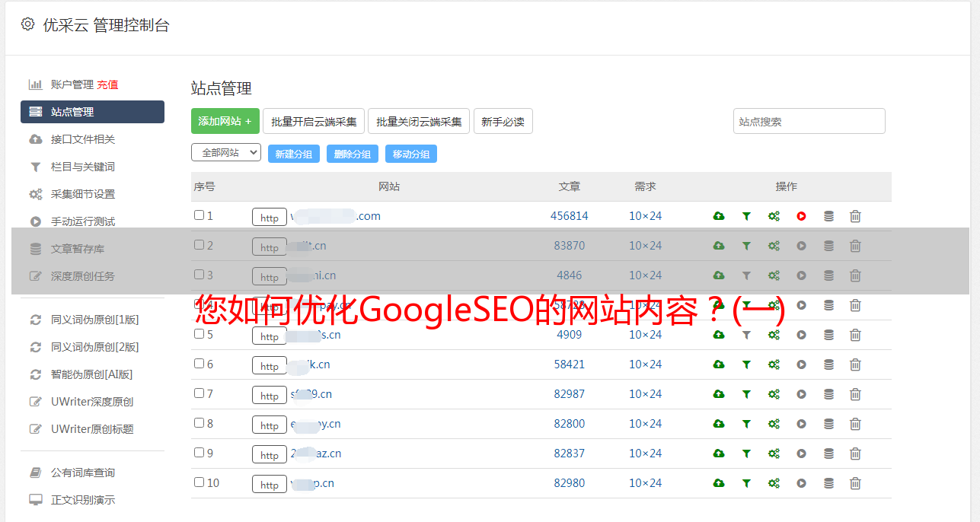Image resolution: width=980 pixels, height=522 pixels.
Task: Click the trash delete icon in row 1
Action: (855, 216)
